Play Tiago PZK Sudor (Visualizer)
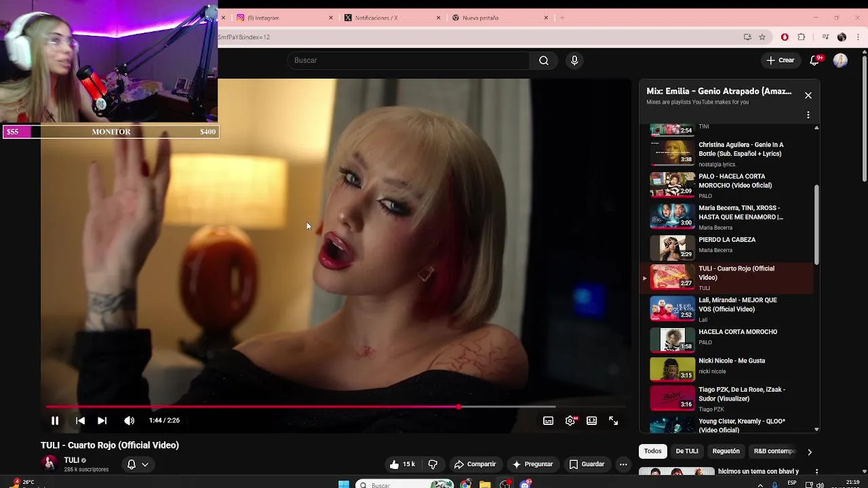 point(726,399)
